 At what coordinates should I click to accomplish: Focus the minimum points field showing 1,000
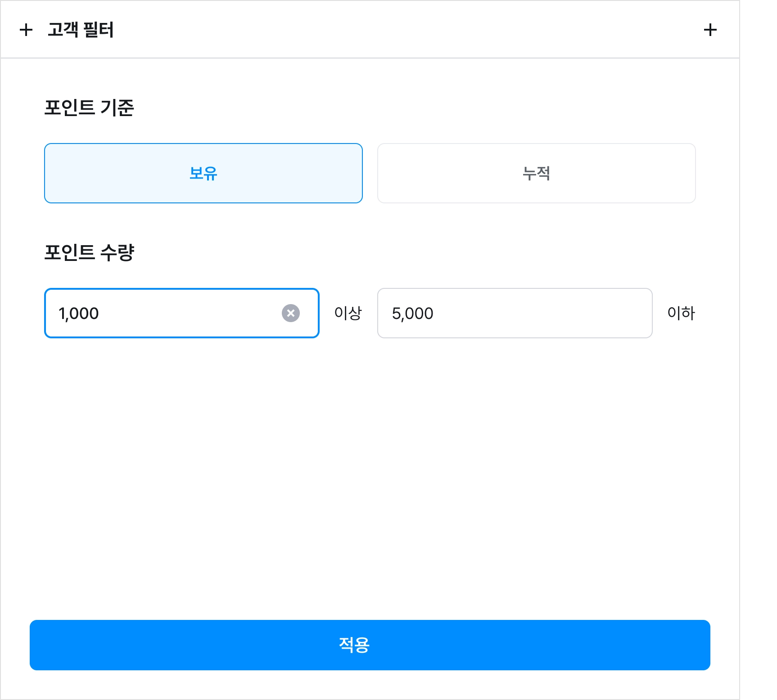[x=182, y=313]
